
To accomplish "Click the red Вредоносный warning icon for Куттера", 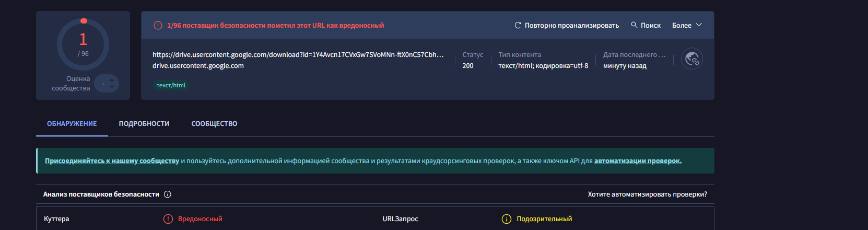I will coord(168,219).
